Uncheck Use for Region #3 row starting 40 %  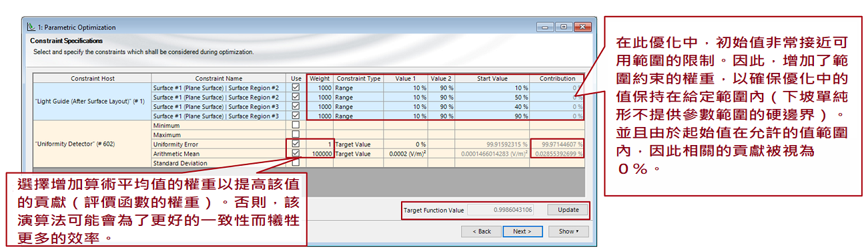coord(295,106)
